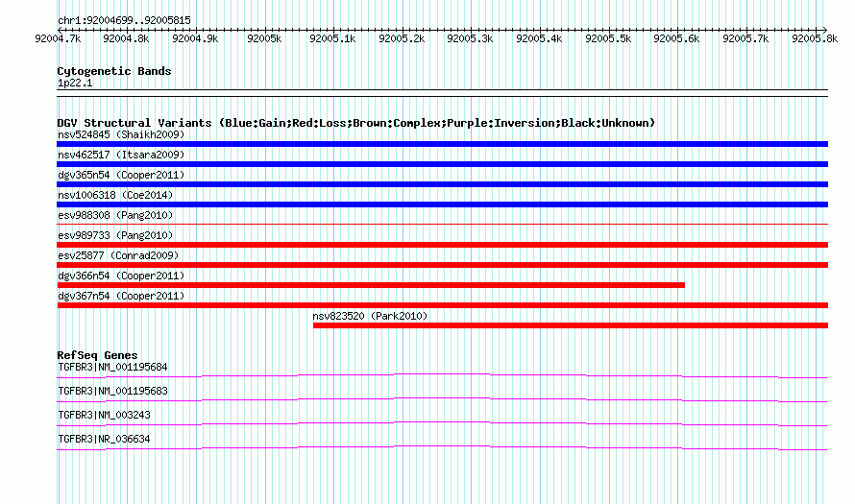
Task: Open variant dgv367n54 (Cooper2011) label
Action: pyautogui.click(x=121, y=296)
